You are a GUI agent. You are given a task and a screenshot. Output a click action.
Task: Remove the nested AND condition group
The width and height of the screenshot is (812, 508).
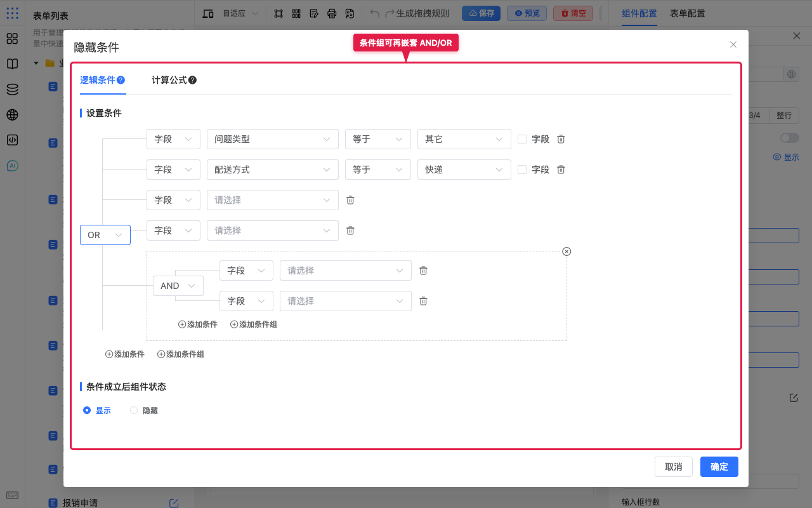tap(566, 251)
